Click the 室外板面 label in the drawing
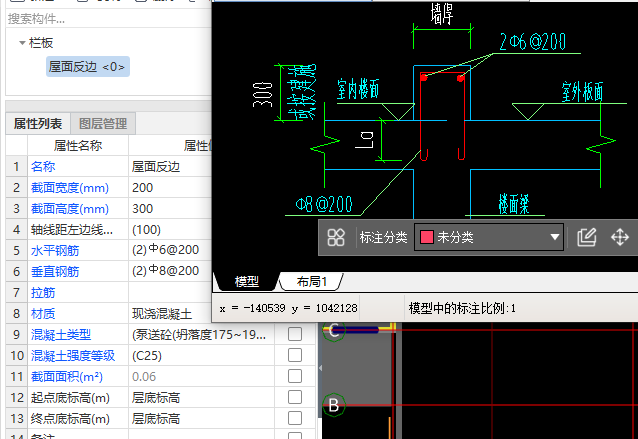 582,92
